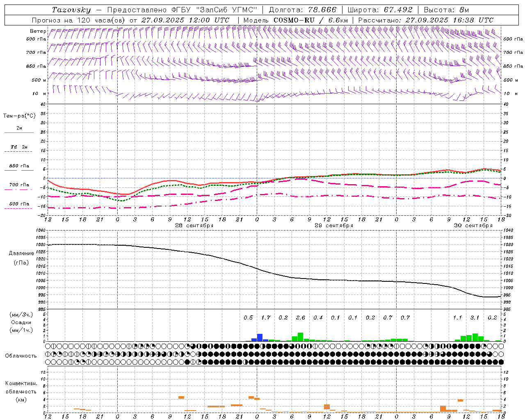Click the first circle in the top cloudiness row
This screenshot has width=525, height=420.
pyautogui.click(x=48, y=346)
